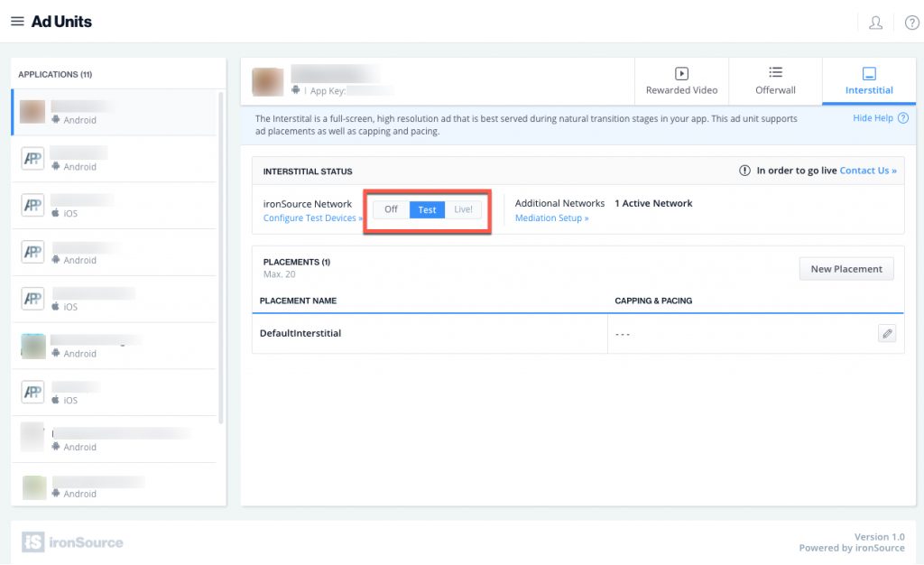Click the Rewarded Video play icon

click(681, 74)
